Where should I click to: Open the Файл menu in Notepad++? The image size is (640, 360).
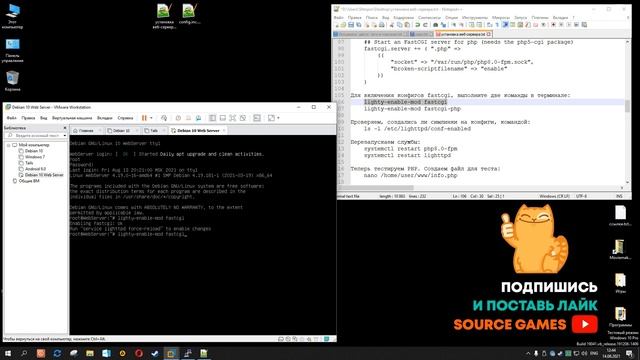point(338,18)
